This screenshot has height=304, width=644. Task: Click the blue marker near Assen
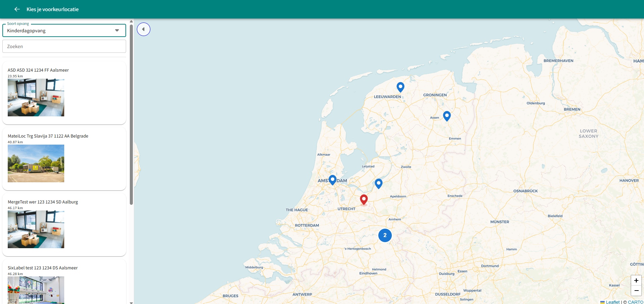coord(447,116)
